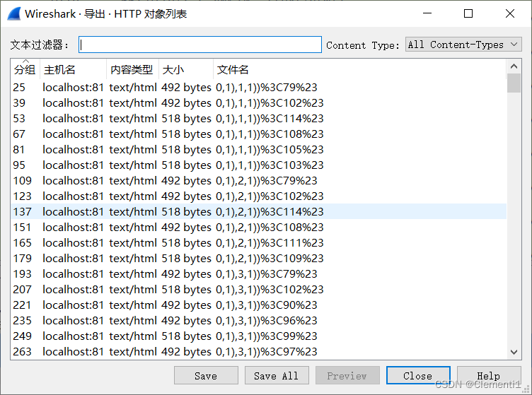Minimize the Wireshark export window
The height and width of the screenshot is (395, 532).
[x=427, y=13]
